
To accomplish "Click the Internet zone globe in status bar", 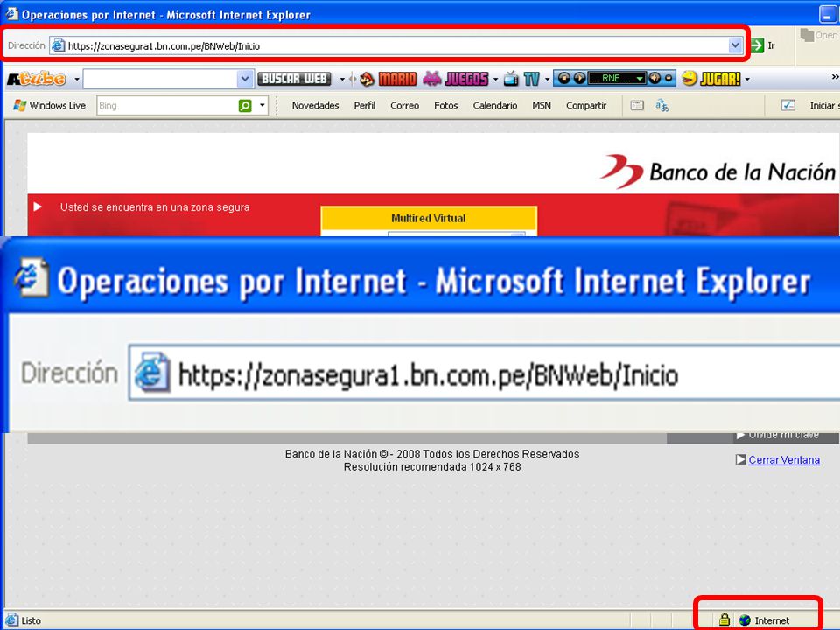I will pos(744,620).
